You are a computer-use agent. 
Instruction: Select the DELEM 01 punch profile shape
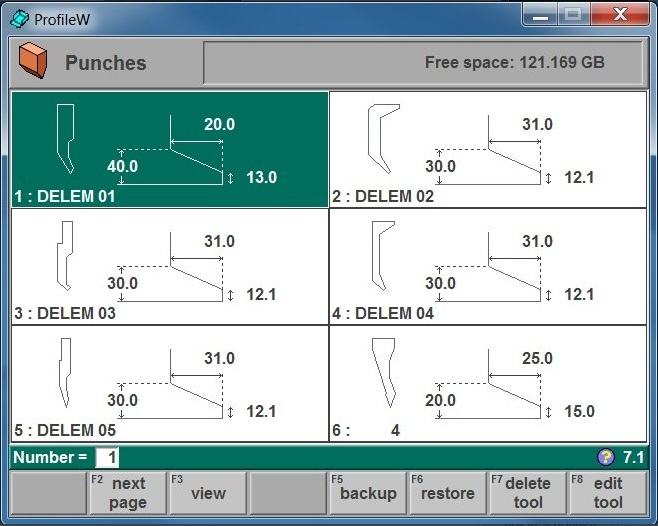(x=66, y=138)
